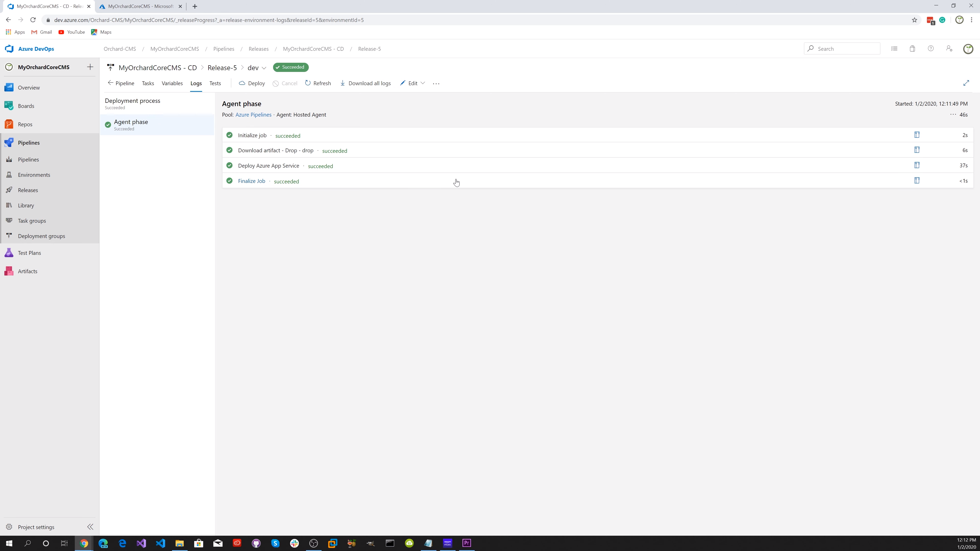Click Download all logs
980x551 pixels.
pyautogui.click(x=365, y=83)
